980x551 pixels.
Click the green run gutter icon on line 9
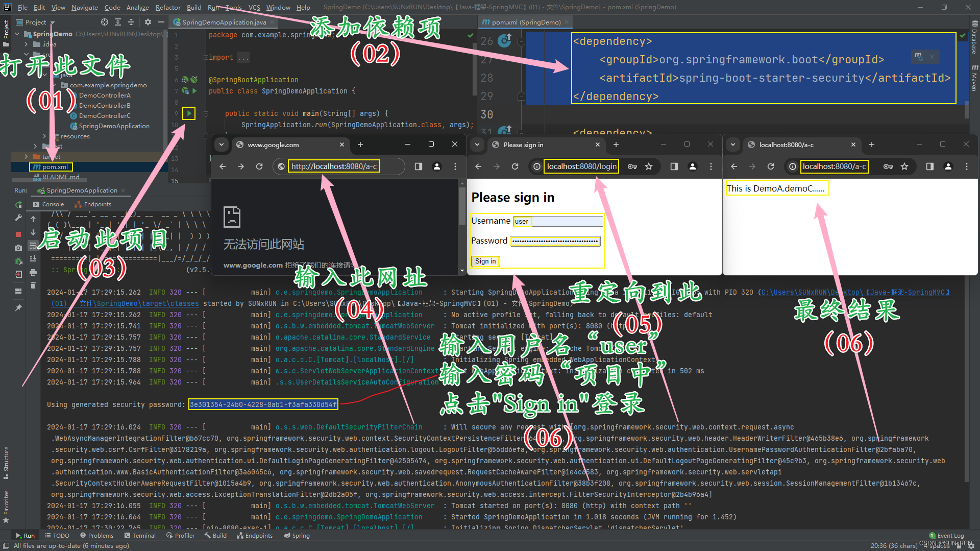click(189, 113)
